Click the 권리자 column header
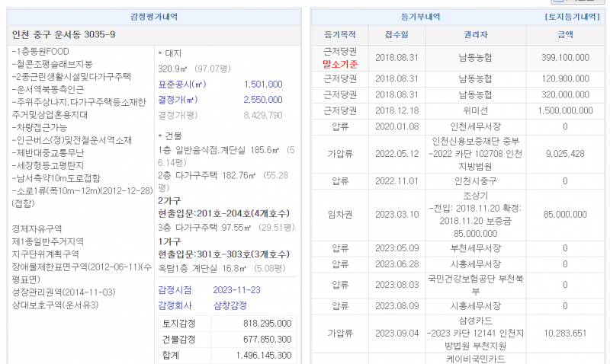The image size is (610, 364). (476, 35)
